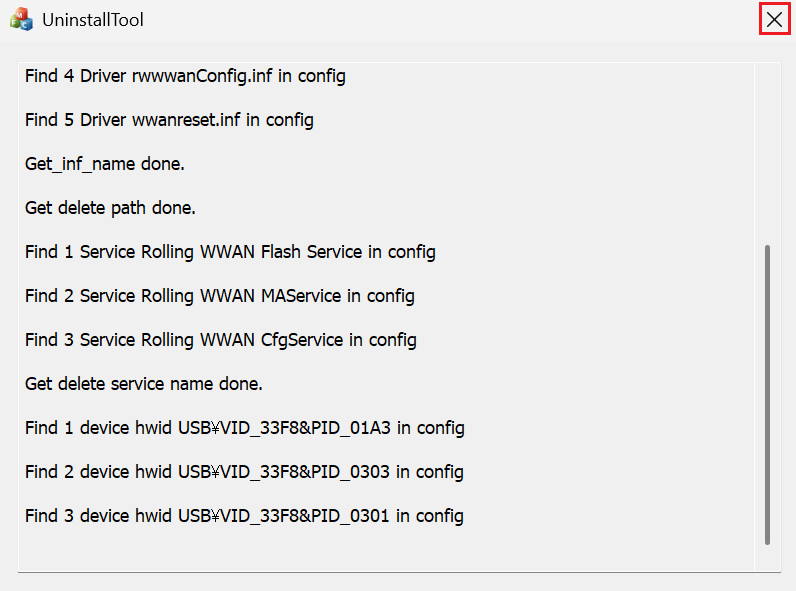The width and height of the screenshot is (796, 591).
Task: Click the 'Get delete path done.' log line
Action: pos(110,208)
